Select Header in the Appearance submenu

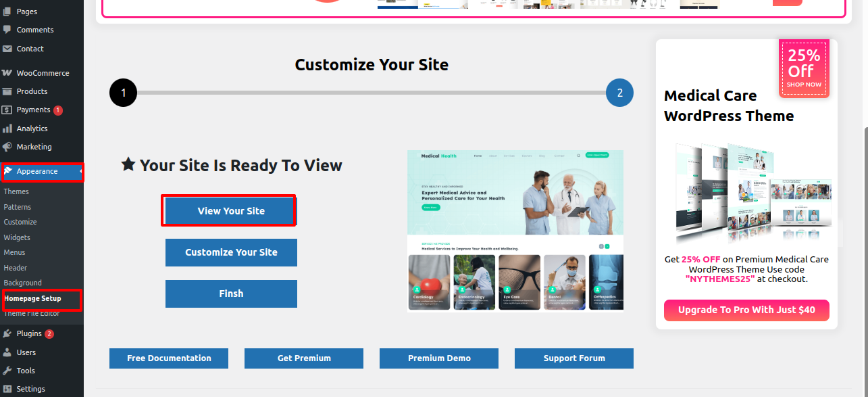pos(16,268)
